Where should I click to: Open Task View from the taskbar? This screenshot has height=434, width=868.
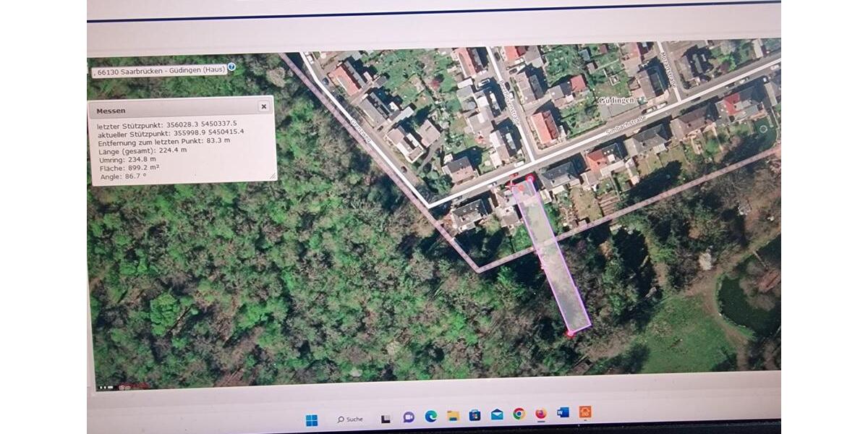[386, 419]
